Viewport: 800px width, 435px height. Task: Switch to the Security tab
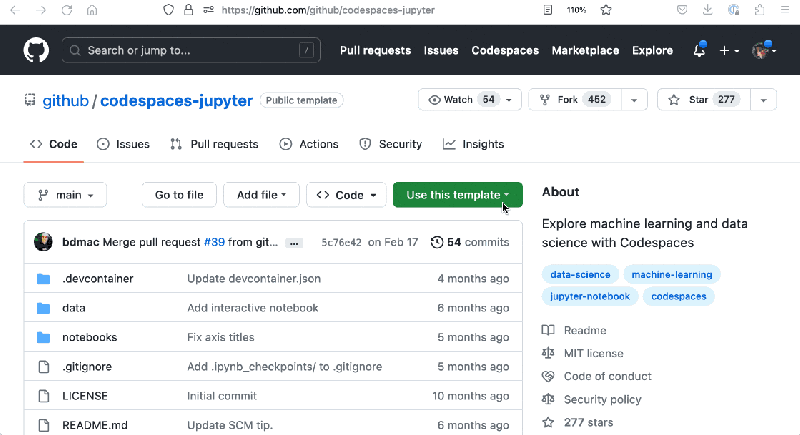coord(391,144)
